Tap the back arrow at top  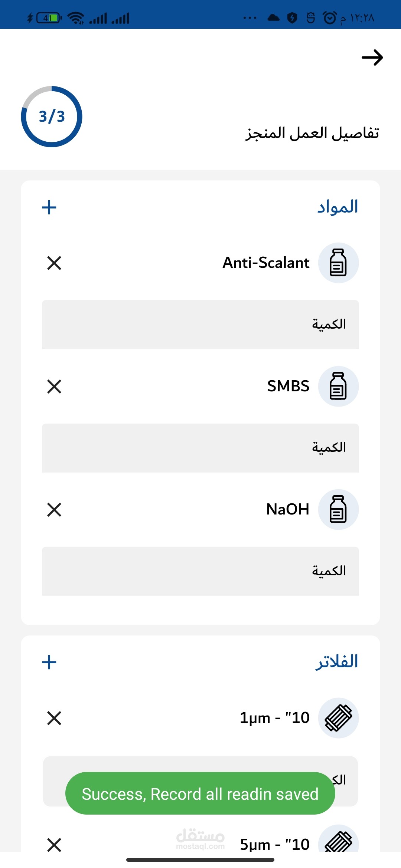[x=372, y=58]
